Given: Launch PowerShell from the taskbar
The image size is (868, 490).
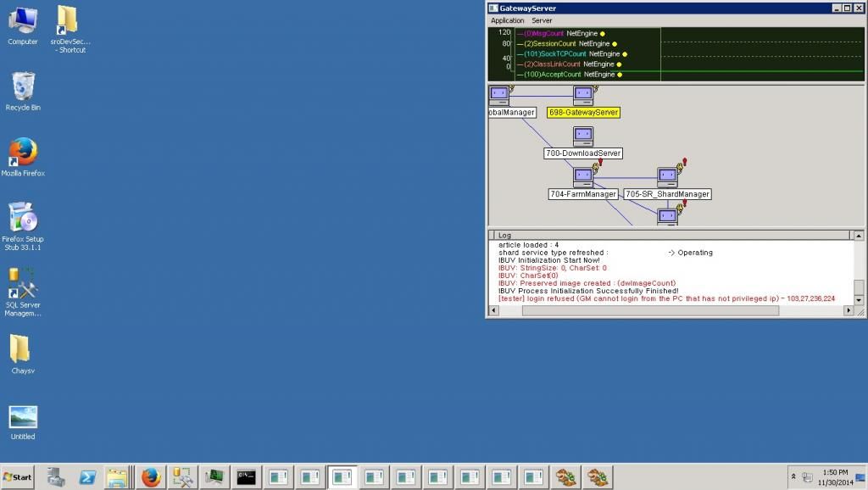Looking at the screenshot, I should [x=86, y=477].
